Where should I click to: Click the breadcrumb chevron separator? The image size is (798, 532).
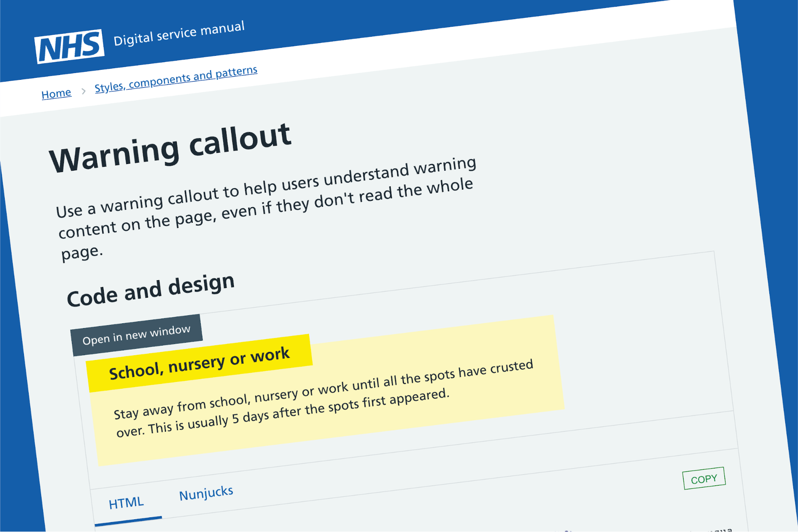83,91
